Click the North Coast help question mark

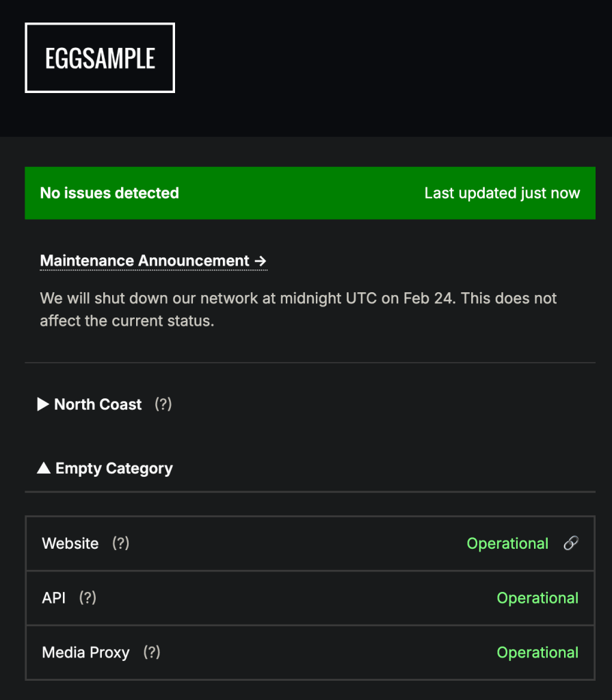[x=163, y=404]
